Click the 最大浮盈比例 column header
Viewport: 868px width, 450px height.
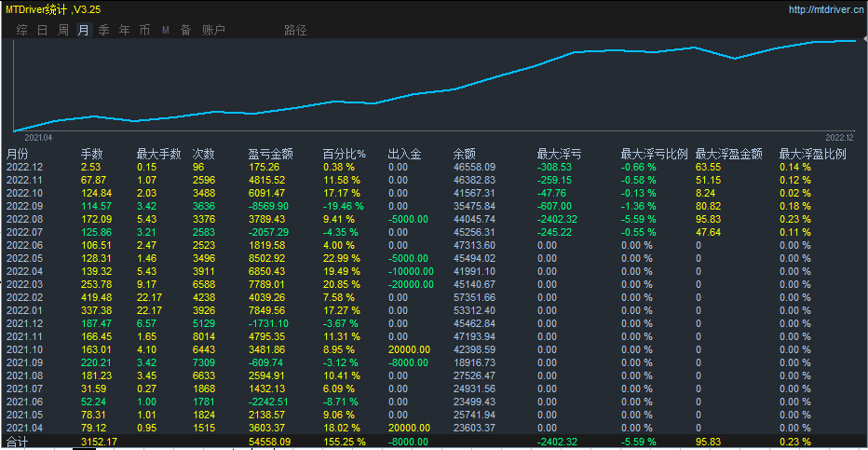(x=813, y=154)
